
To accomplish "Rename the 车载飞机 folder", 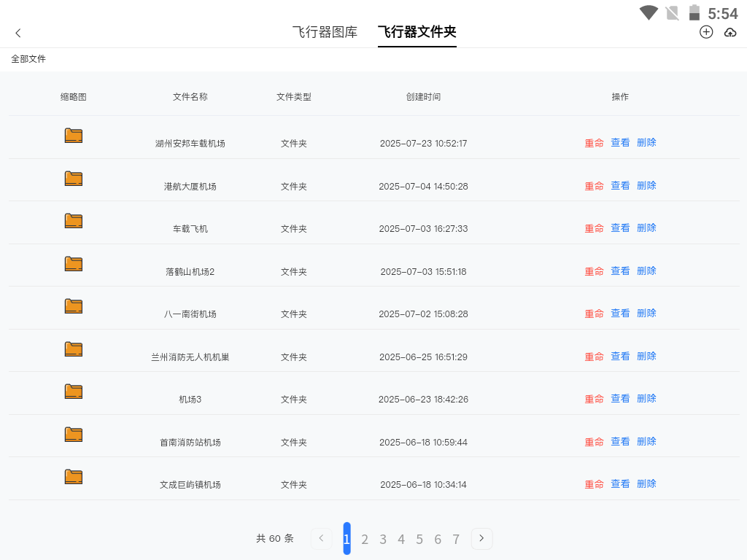I will click(594, 228).
